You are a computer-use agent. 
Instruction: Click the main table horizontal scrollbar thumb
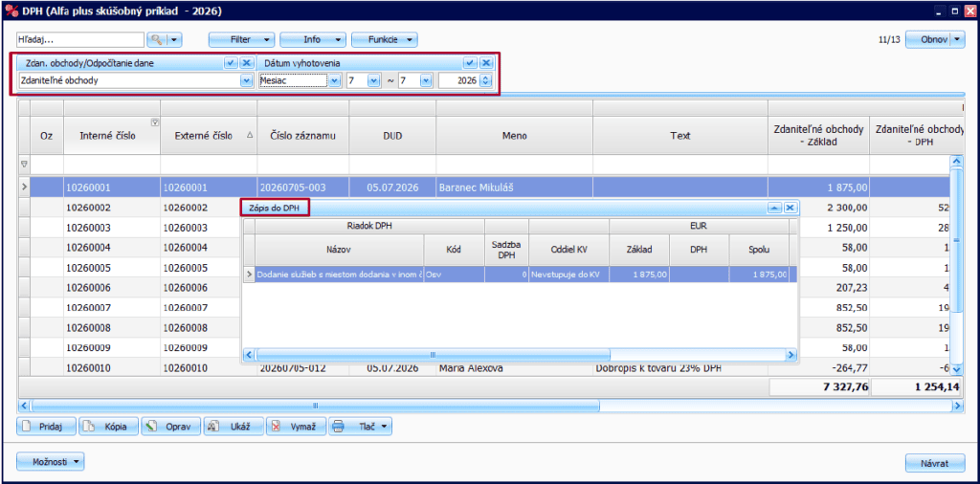315,406
